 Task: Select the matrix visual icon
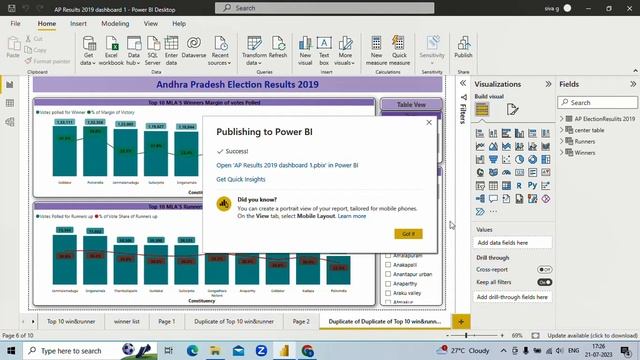pos(506,186)
